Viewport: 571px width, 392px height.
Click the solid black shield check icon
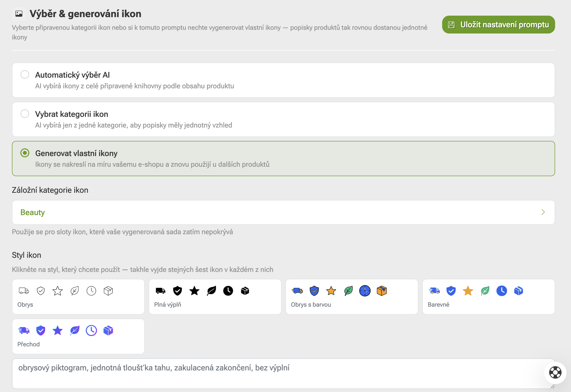tap(178, 291)
